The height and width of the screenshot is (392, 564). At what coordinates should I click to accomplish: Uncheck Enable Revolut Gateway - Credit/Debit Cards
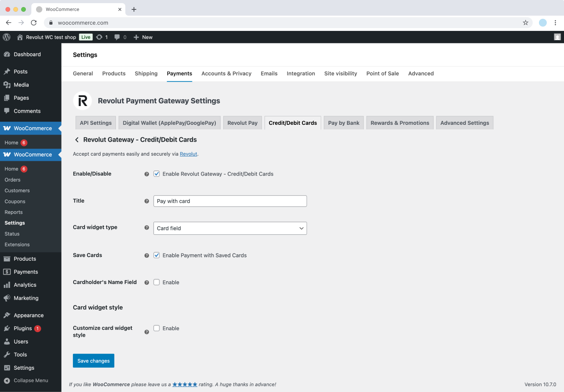(x=157, y=174)
